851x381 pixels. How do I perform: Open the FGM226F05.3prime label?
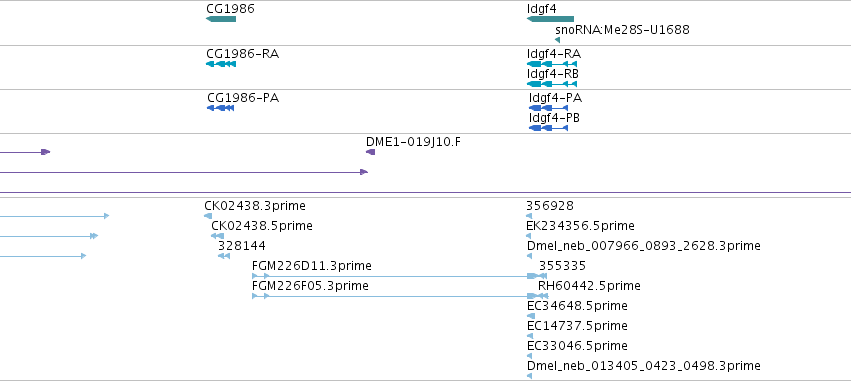[310, 285]
